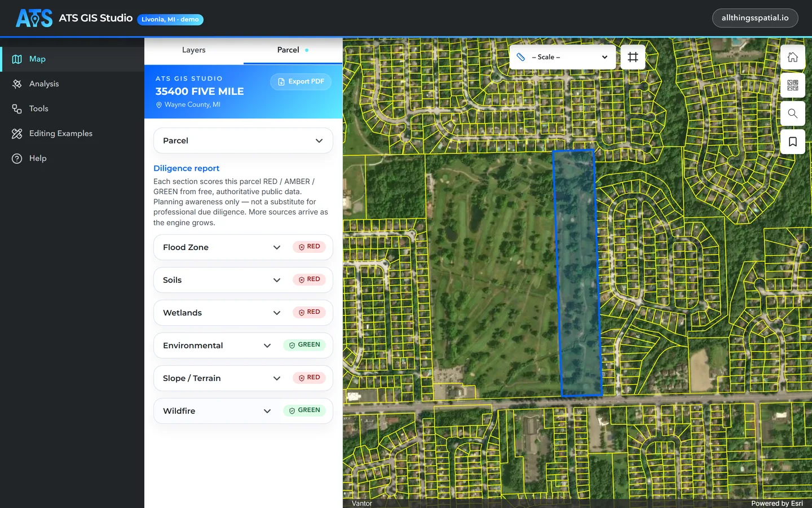This screenshot has width=812, height=508.
Task: Open the allthingsspatial.io link
Action: click(x=755, y=18)
